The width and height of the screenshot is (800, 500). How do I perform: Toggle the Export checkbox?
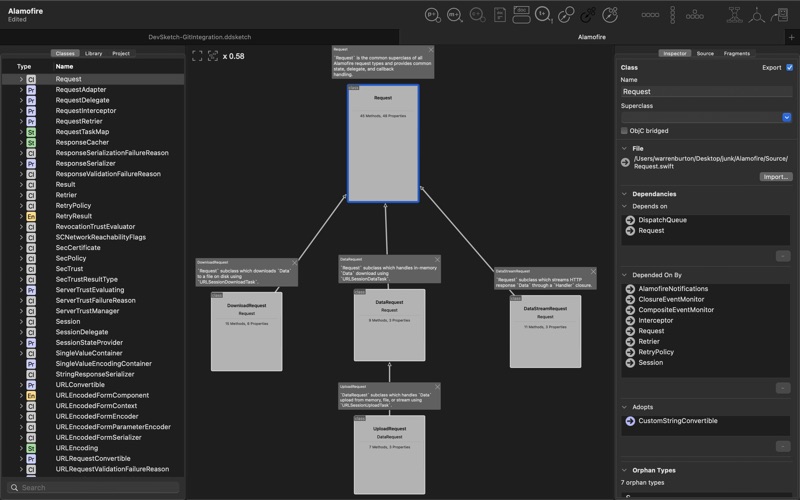click(x=789, y=67)
